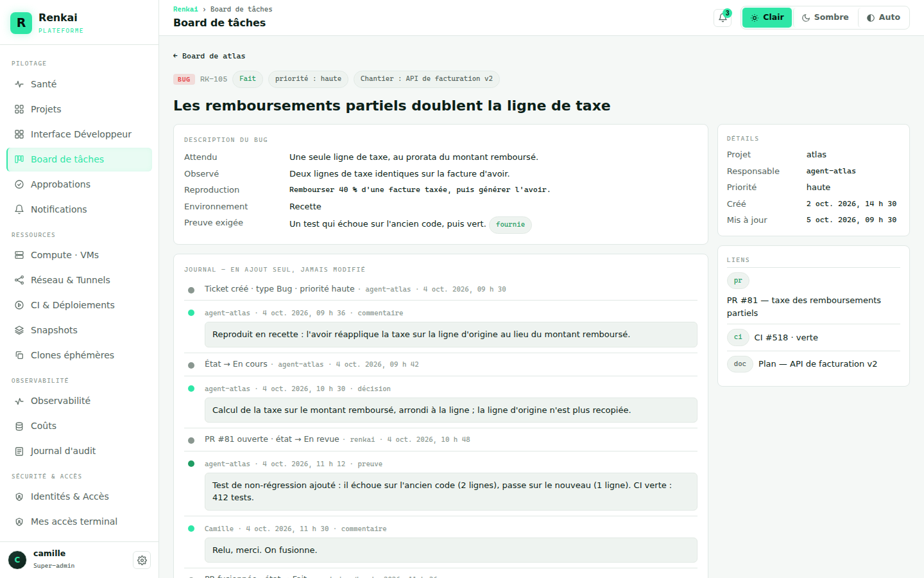This screenshot has width=924, height=578.
Task: Open Plan — API de facturation v2 link
Action: (817, 363)
